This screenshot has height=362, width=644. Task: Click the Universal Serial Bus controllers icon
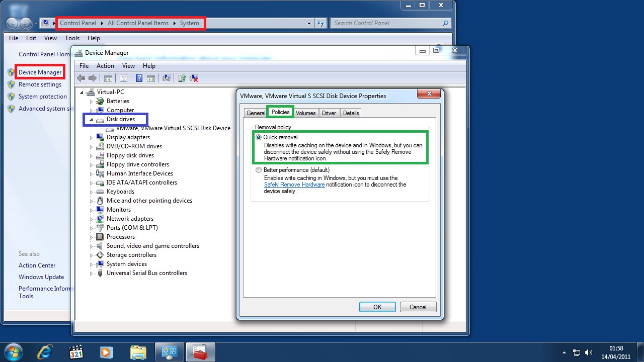pyautogui.click(x=100, y=273)
